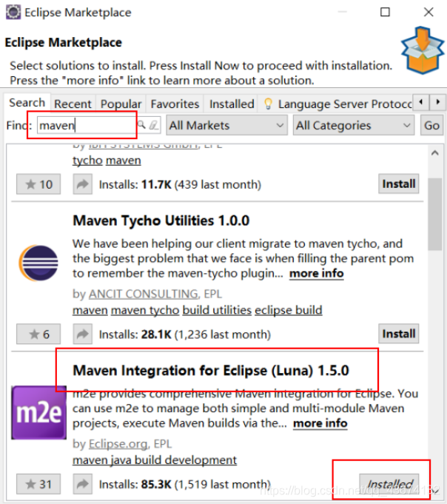The width and height of the screenshot is (447, 504).
Task: Switch to the Recent tab
Action: (73, 104)
